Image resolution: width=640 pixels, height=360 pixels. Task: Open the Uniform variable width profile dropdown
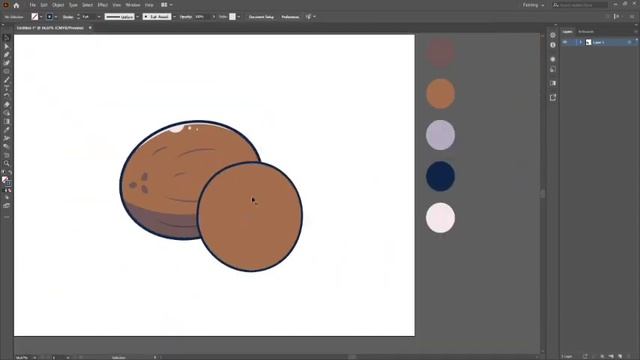138,17
